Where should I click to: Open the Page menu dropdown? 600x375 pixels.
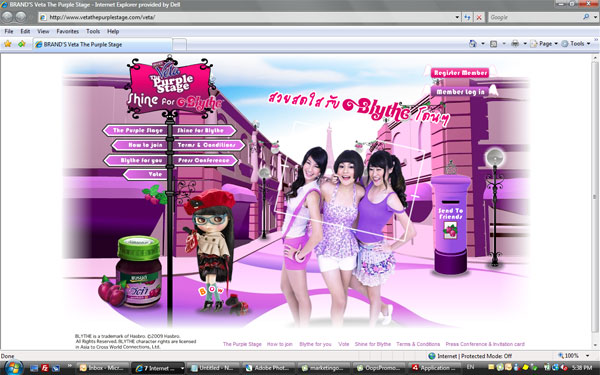point(544,44)
